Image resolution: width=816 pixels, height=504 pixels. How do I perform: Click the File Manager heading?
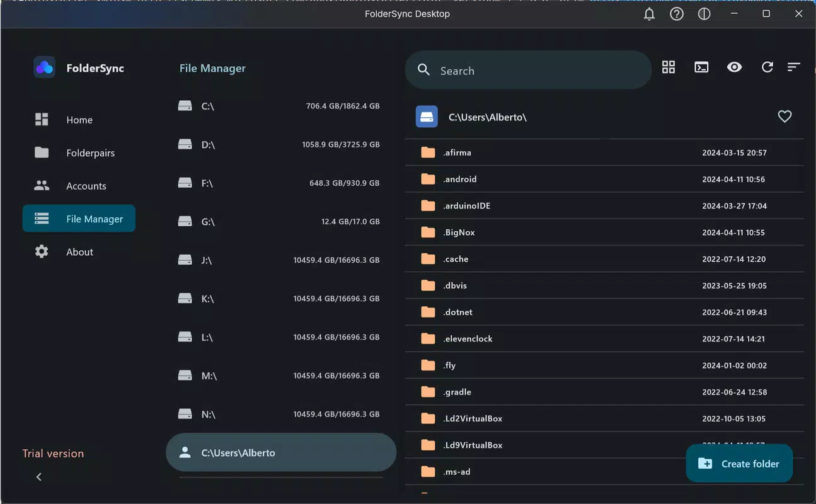coord(212,68)
